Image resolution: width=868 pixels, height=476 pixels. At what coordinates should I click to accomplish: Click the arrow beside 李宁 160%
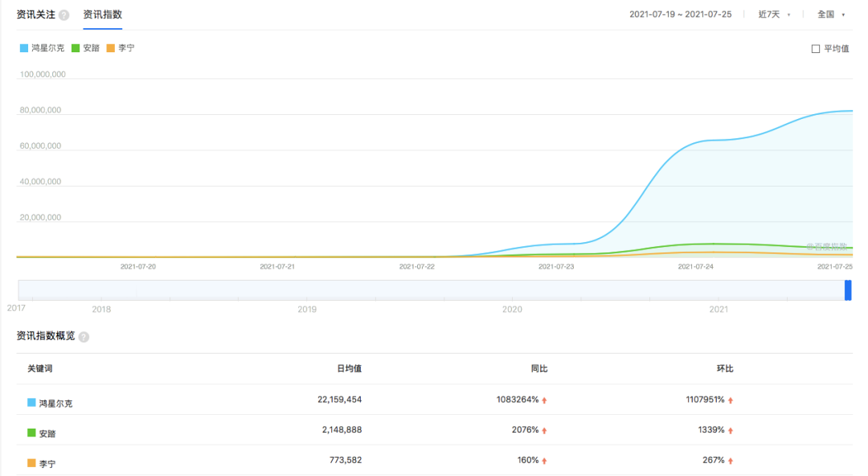pos(544,461)
